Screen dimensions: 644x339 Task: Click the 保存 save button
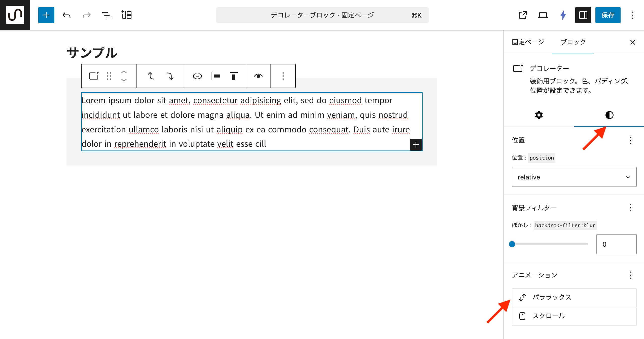pyautogui.click(x=607, y=15)
